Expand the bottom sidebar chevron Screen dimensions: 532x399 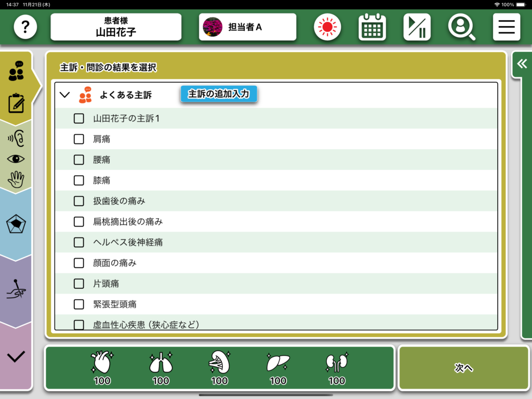(x=17, y=356)
